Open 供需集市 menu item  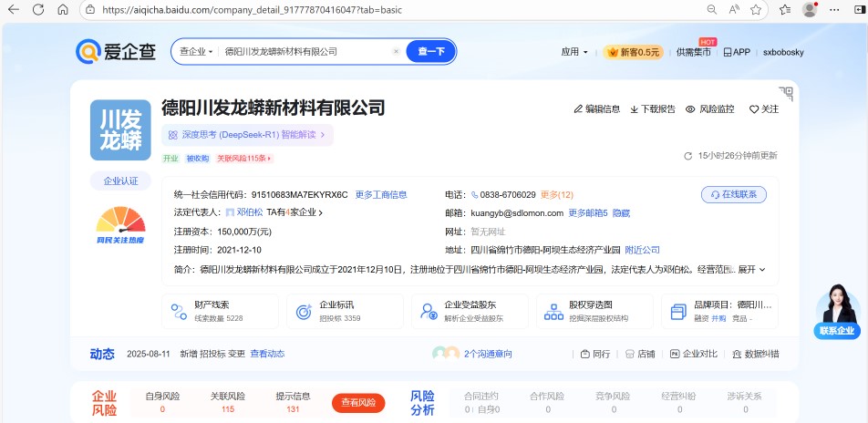coord(694,52)
